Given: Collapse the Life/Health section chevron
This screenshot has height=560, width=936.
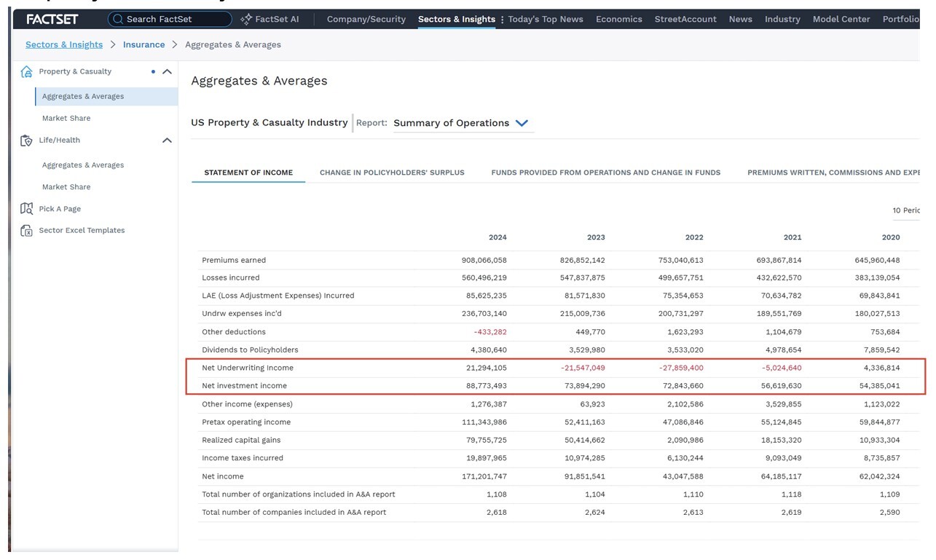Looking at the screenshot, I should point(167,140).
